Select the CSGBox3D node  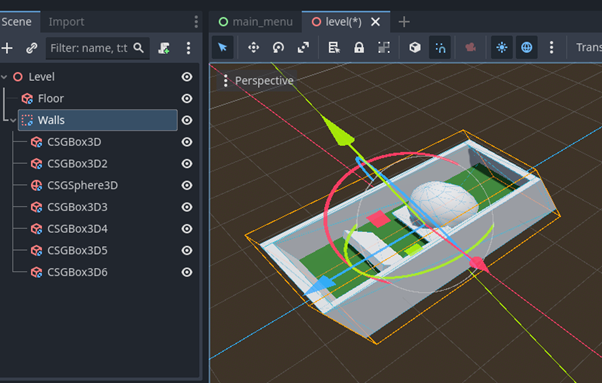[x=74, y=142]
